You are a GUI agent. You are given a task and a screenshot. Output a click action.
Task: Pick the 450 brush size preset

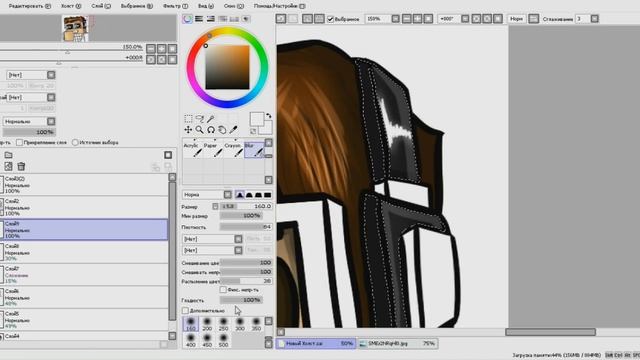(x=207, y=340)
